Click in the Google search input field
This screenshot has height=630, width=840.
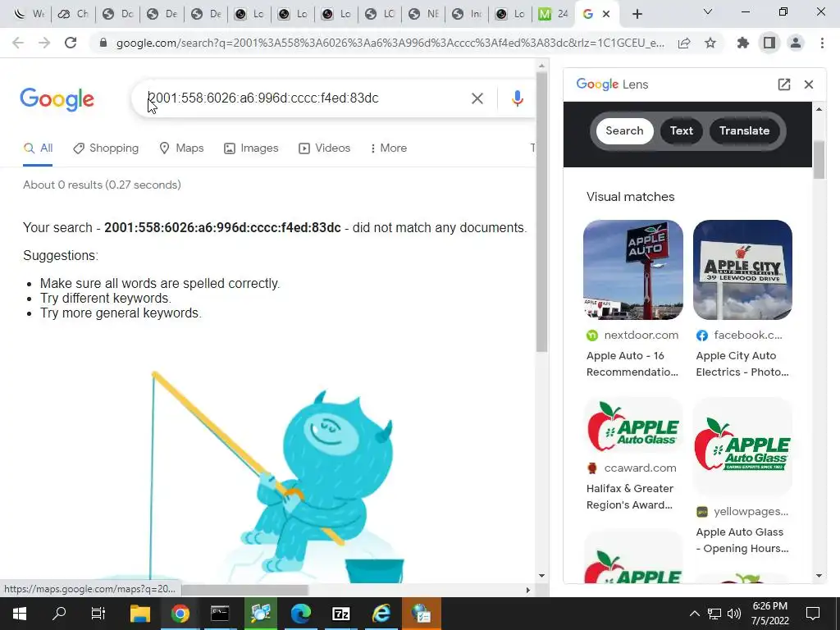coord(305,98)
